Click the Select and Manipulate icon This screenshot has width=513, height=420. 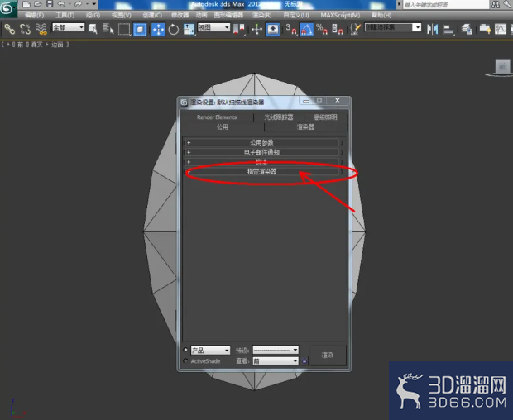point(257,30)
